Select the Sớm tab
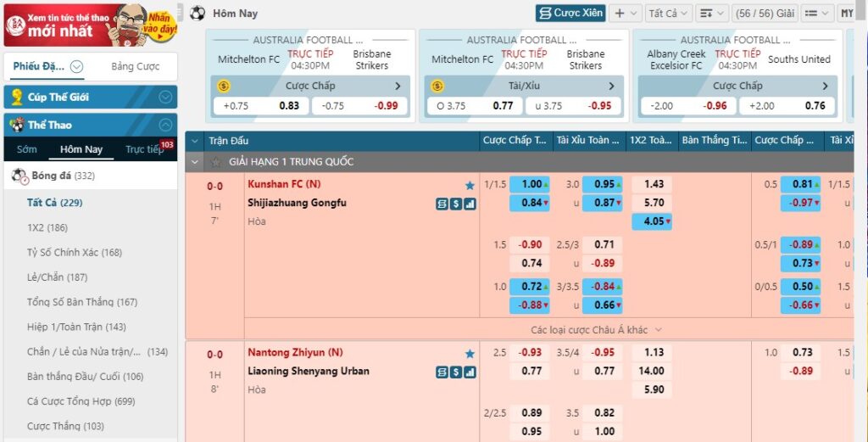 [26, 149]
